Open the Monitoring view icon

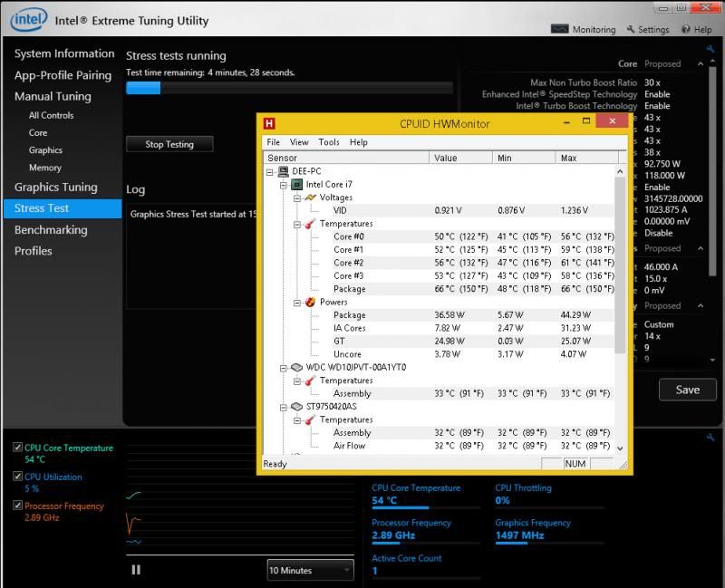tap(559, 29)
